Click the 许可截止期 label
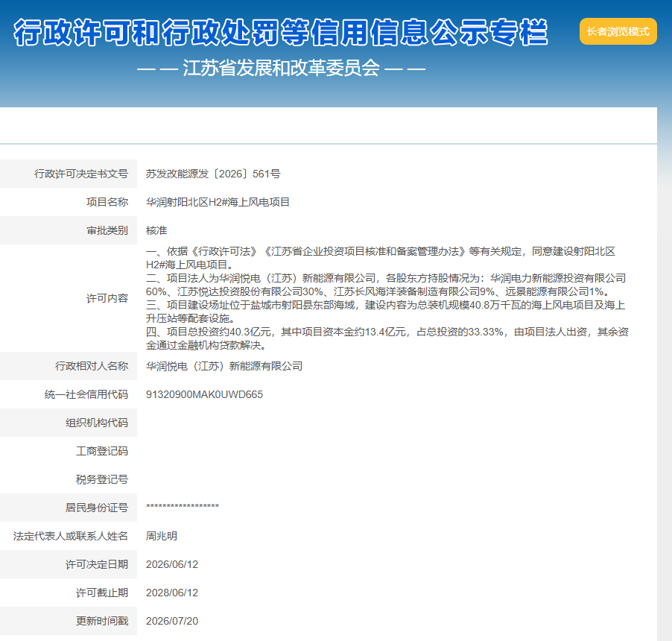 coord(102,592)
